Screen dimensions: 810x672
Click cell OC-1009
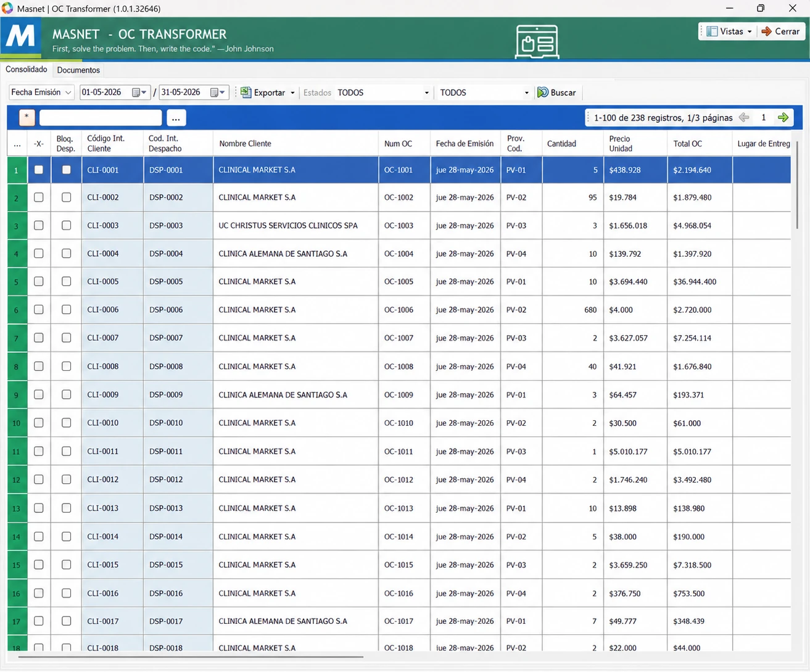point(405,395)
